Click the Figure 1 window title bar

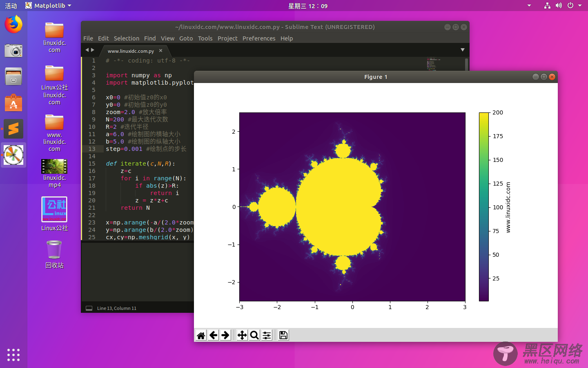coord(376,77)
